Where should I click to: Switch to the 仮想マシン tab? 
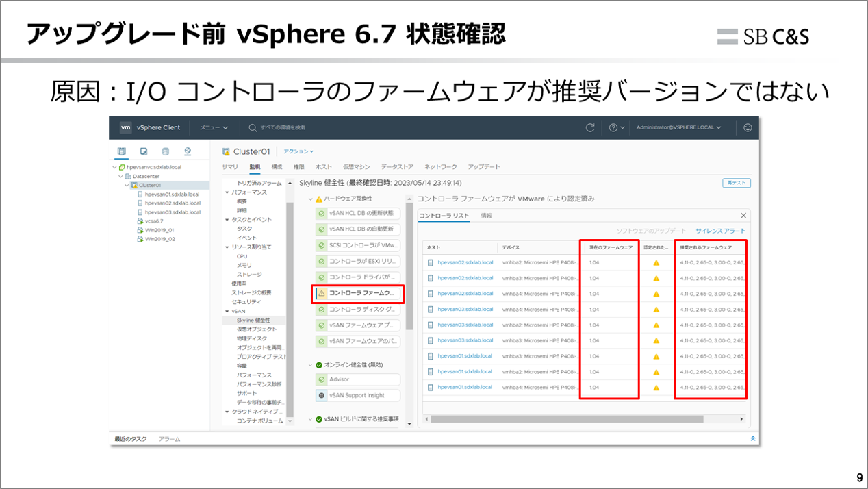pyautogui.click(x=356, y=167)
